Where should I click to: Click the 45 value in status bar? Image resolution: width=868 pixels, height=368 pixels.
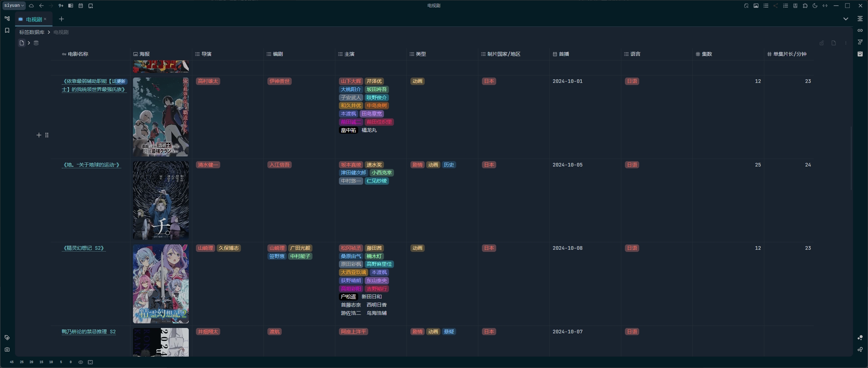click(12, 362)
